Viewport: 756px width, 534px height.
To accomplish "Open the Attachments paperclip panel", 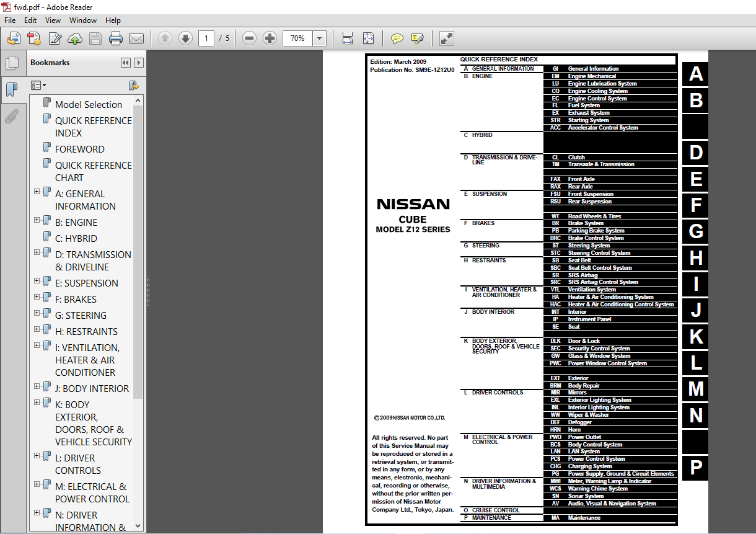I will coord(12,116).
